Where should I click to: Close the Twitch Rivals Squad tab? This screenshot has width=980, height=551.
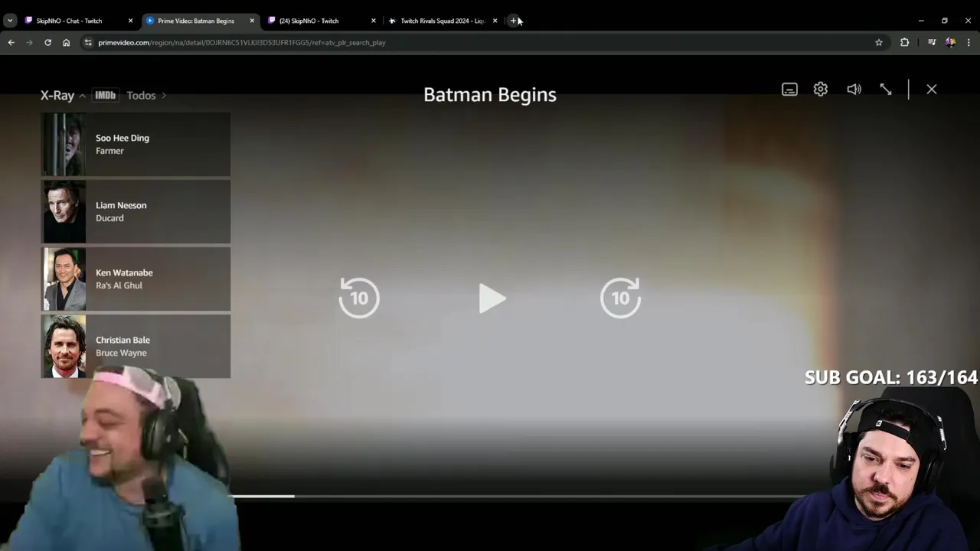tap(495, 21)
